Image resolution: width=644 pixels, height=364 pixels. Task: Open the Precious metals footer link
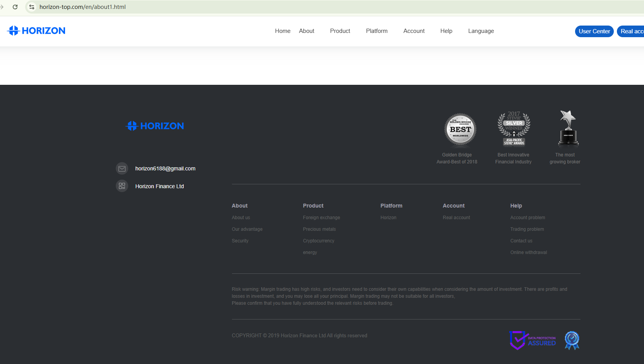coord(319,229)
